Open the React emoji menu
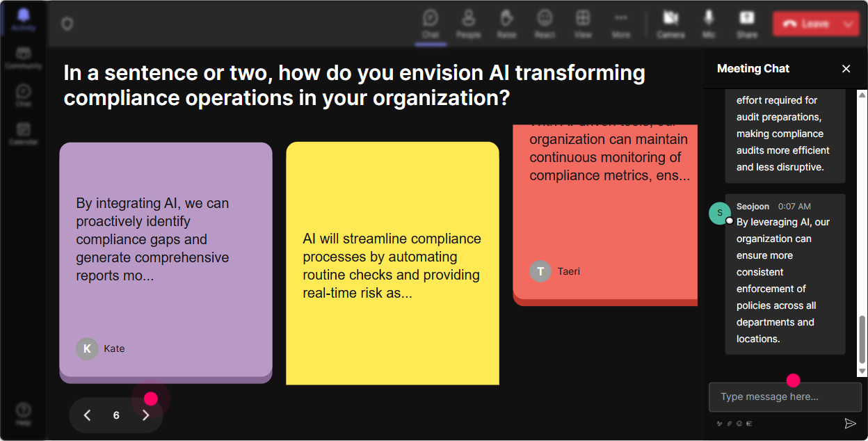This screenshot has width=868, height=441. pyautogui.click(x=545, y=24)
